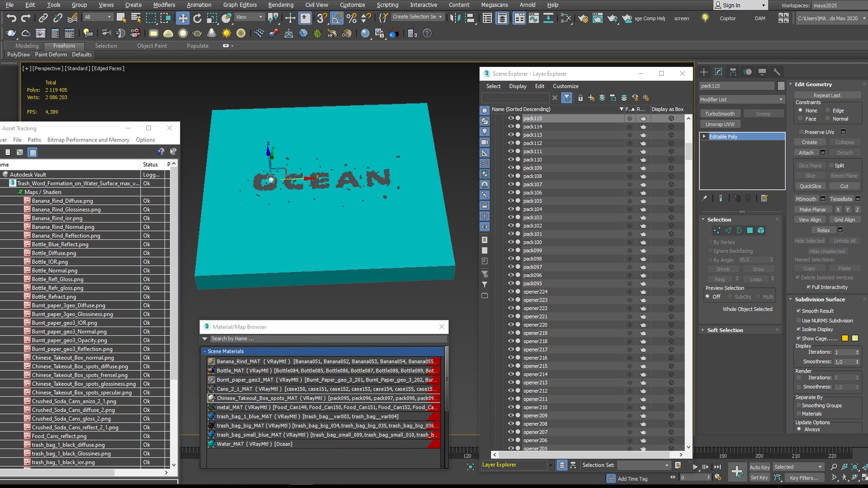Viewport: 868px width, 488px height.
Task: Enable the Preserve UVs checkbox
Action: pyautogui.click(x=801, y=132)
